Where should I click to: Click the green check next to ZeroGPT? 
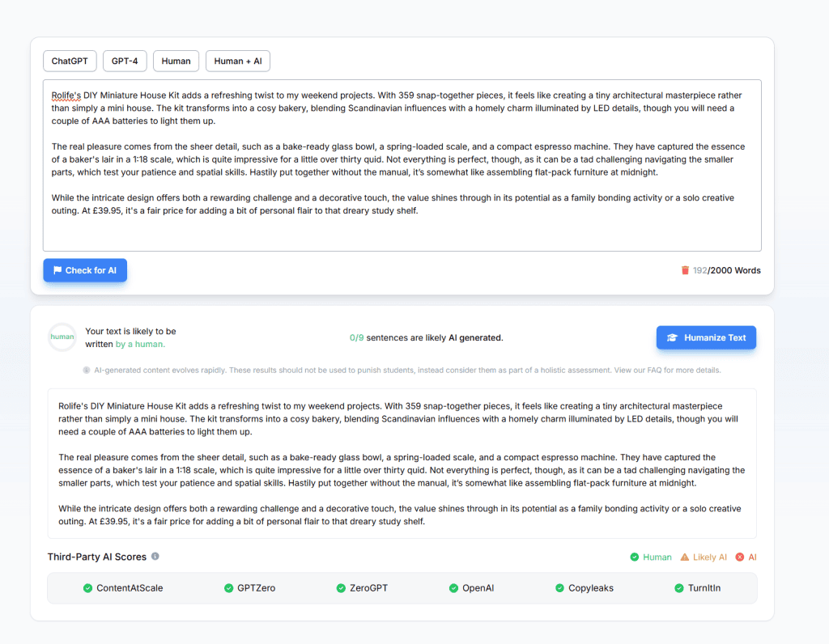[341, 588]
